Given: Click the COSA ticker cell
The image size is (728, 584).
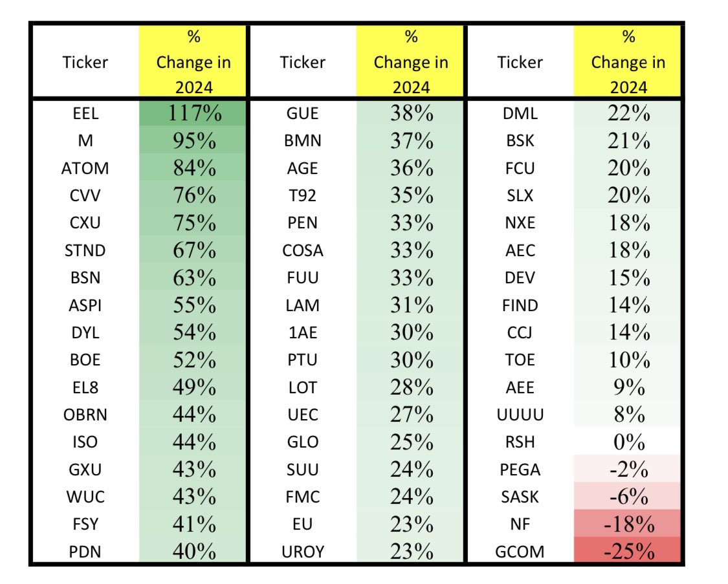Looking at the screenshot, I should tap(302, 251).
